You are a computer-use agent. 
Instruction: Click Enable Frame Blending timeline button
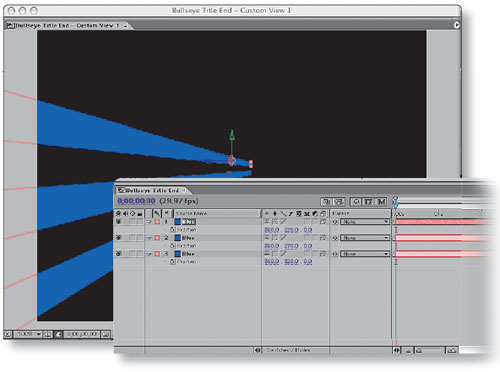(368, 202)
